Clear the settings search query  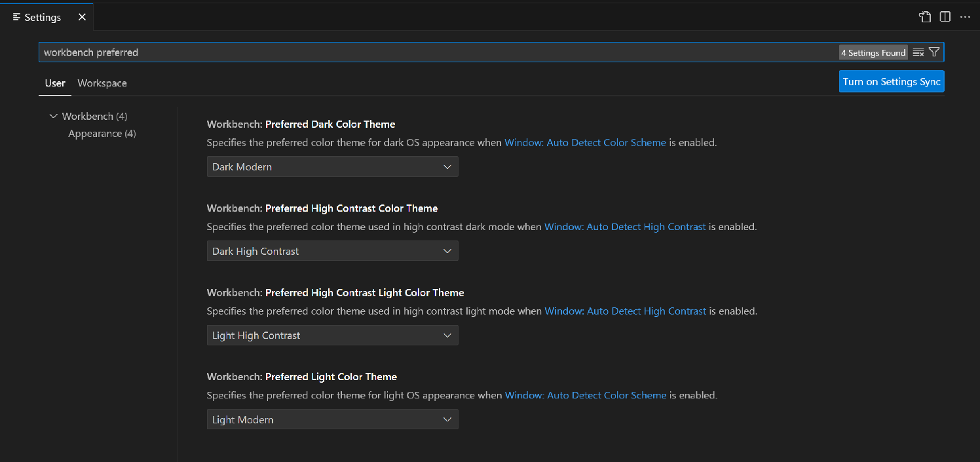point(917,52)
